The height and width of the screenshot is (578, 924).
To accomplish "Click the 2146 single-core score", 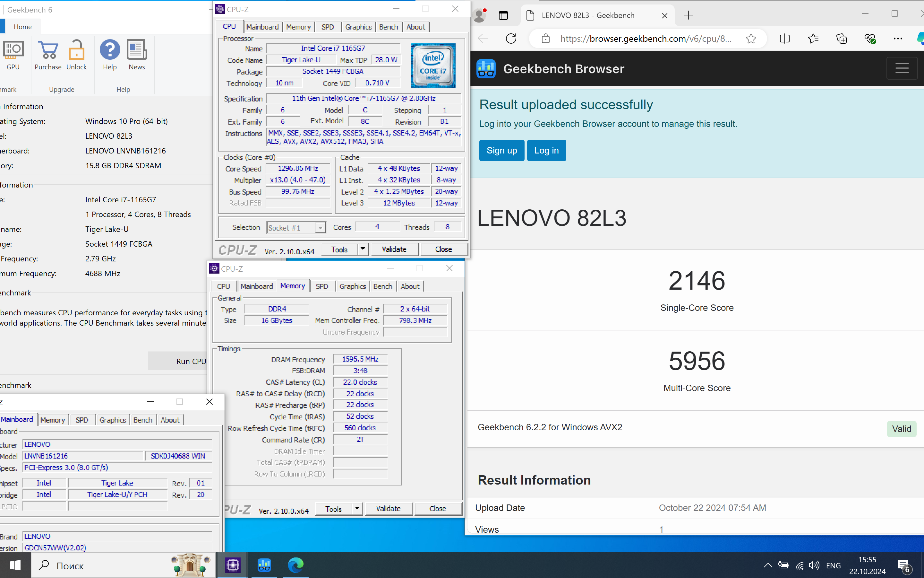I will 697,281.
